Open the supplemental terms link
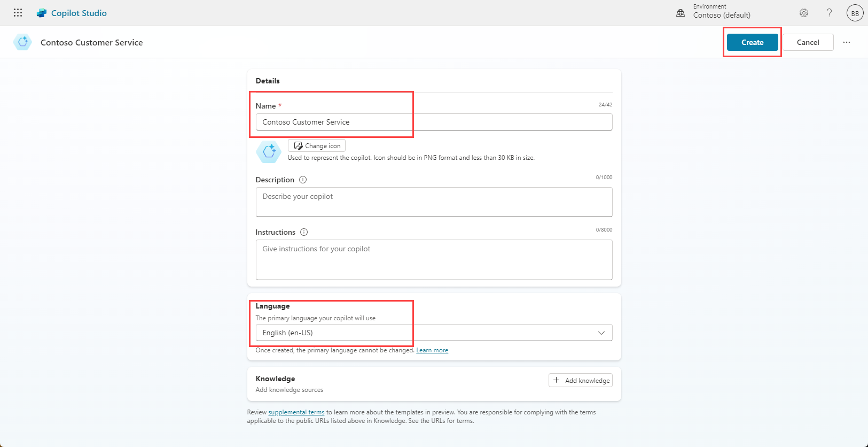Viewport: 868px width, 447px height. 296,412
